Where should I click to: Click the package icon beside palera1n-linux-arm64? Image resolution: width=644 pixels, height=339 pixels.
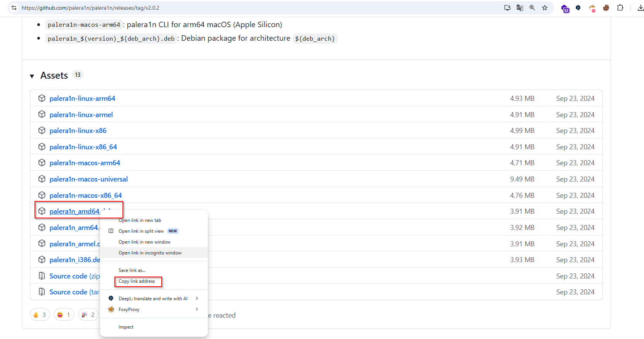coord(42,99)
